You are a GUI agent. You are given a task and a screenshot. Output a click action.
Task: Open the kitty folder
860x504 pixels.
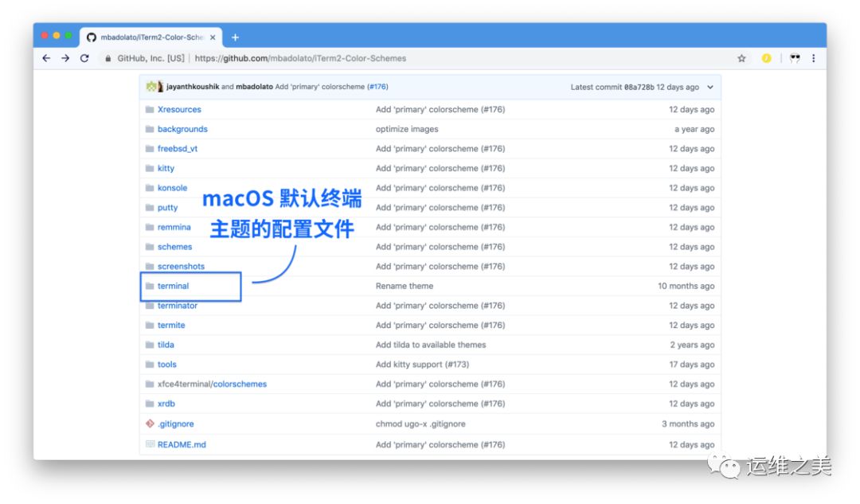pos(166,168)
